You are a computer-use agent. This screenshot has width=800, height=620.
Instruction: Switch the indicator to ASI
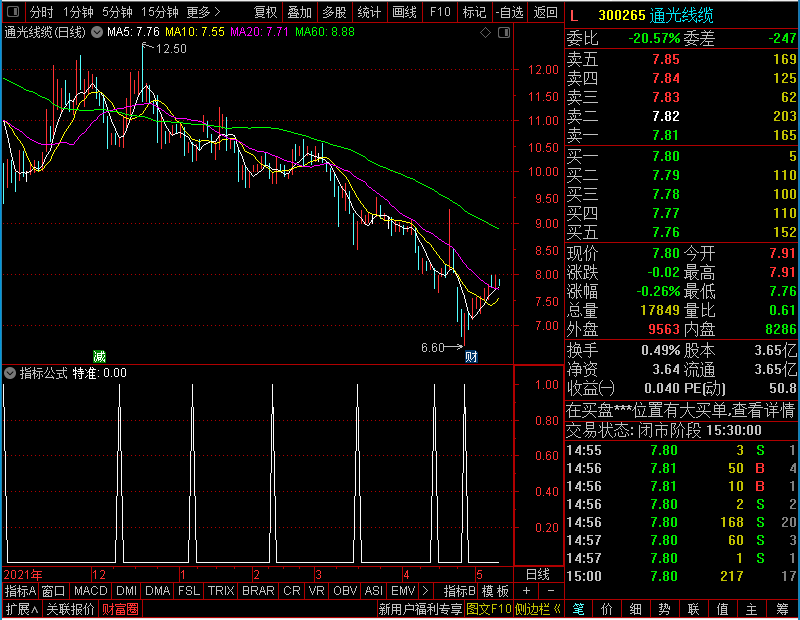pos(373,591)
